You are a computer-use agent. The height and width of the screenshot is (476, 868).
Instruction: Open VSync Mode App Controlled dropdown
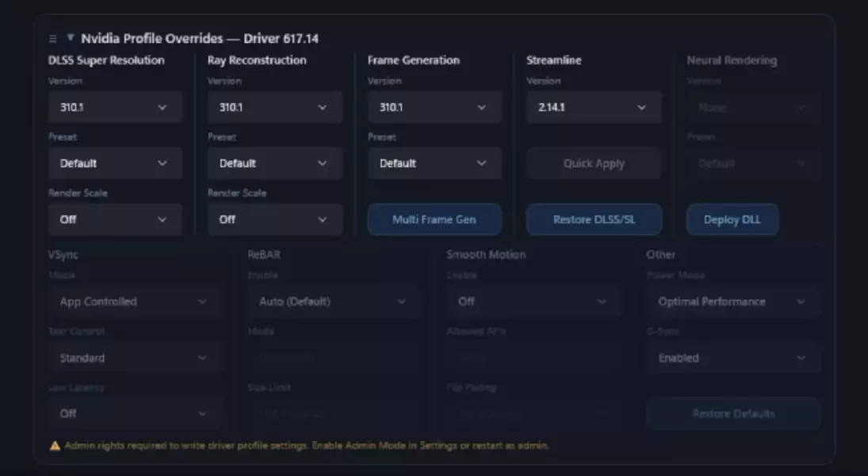pos(135,301)
